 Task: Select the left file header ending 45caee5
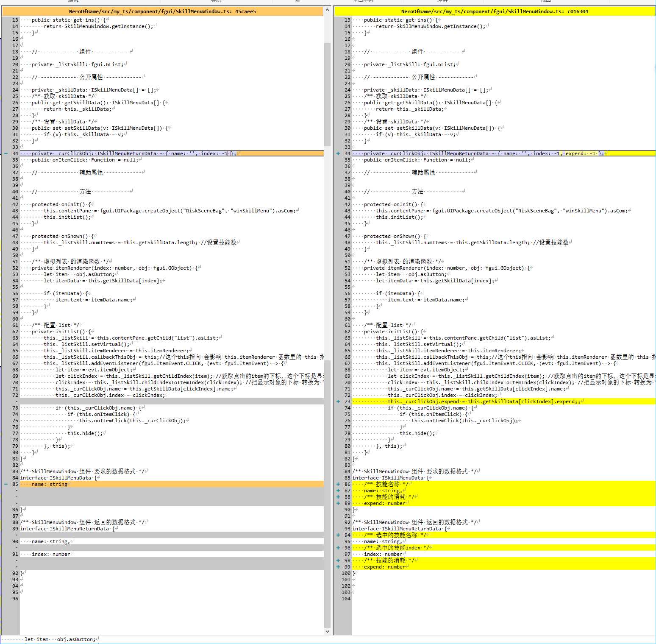[x=162, y=11]
